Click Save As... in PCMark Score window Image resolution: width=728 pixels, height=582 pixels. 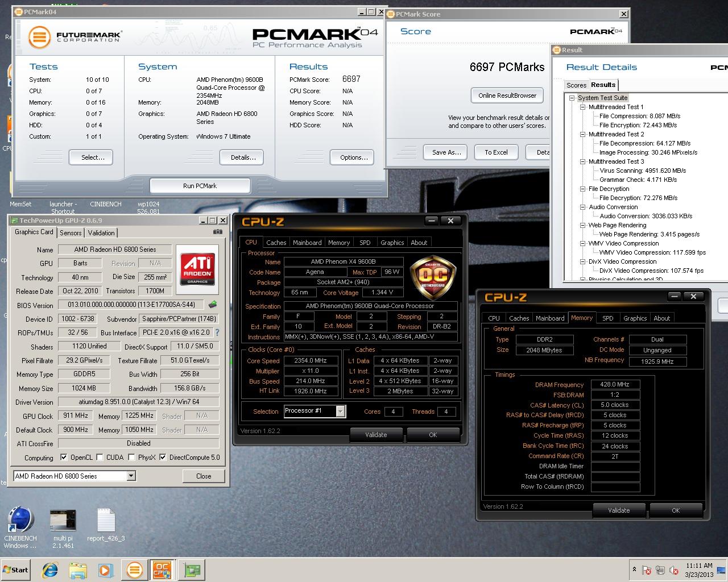click(446, 152)
